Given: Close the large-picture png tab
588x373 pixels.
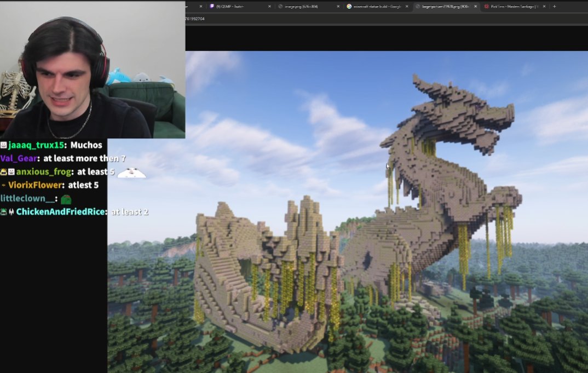Looking at the screenshot, I should tap(476, 7).
